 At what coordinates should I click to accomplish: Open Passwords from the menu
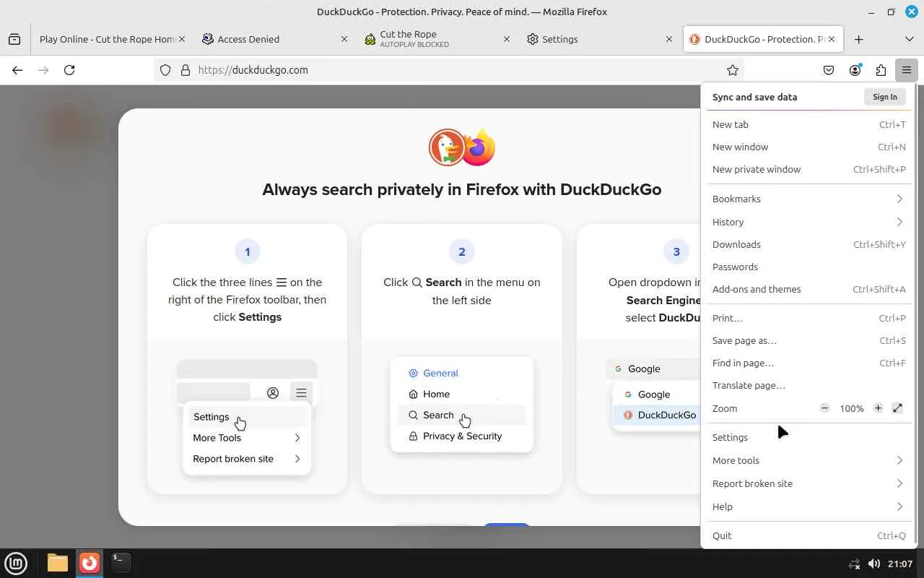[808, 267]
